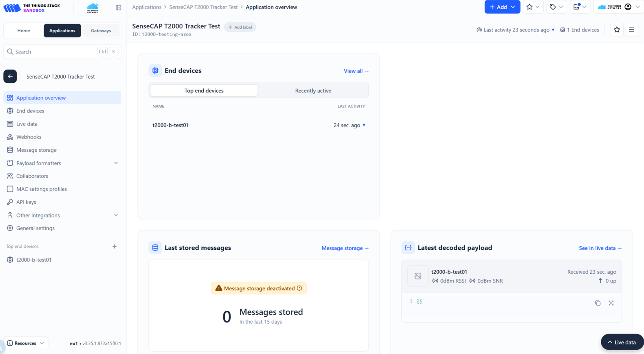
Task: Open the hamburger menu in application header
Action: coord(631,30)
